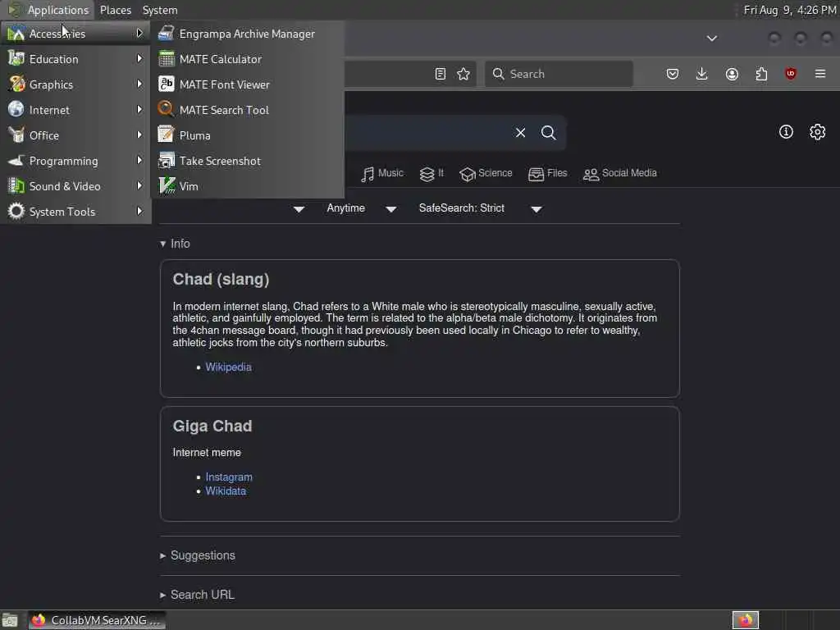The height and width of the screenshot is (630, 840).
Task: Click the Chad (slang) heading
Action: point(221,279)
